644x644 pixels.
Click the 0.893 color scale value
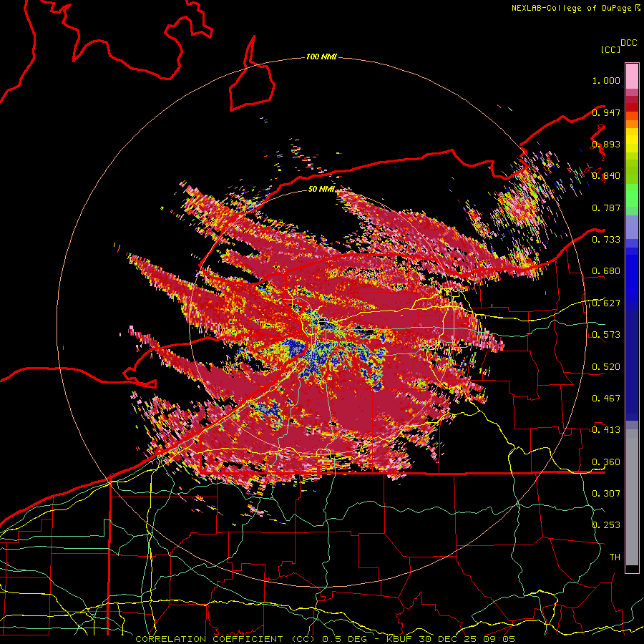(x=606, y=144)
